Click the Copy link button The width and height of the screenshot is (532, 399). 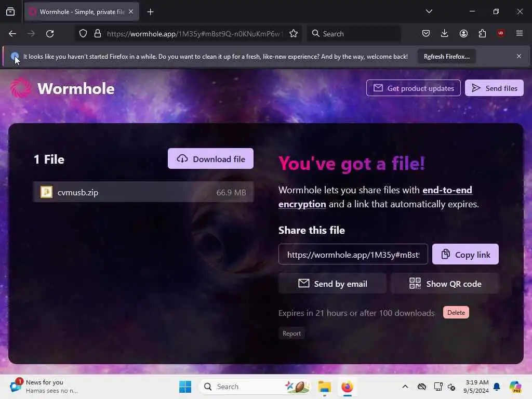pos(465,255)
